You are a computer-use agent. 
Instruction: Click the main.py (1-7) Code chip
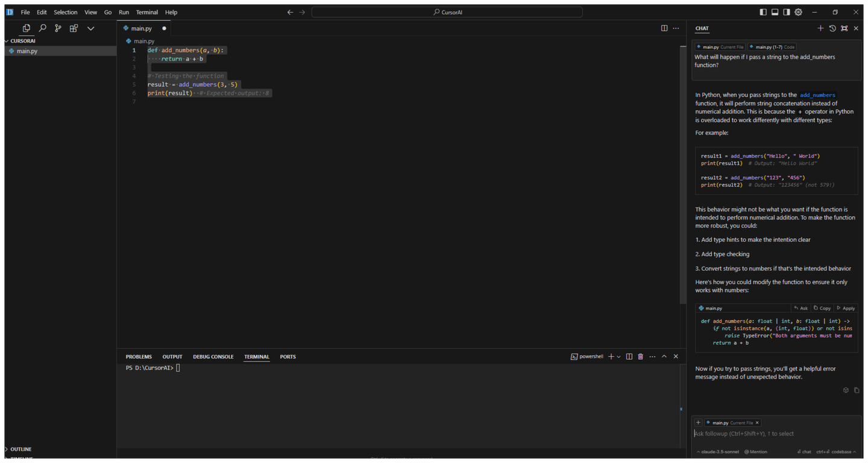click(772, 47)
